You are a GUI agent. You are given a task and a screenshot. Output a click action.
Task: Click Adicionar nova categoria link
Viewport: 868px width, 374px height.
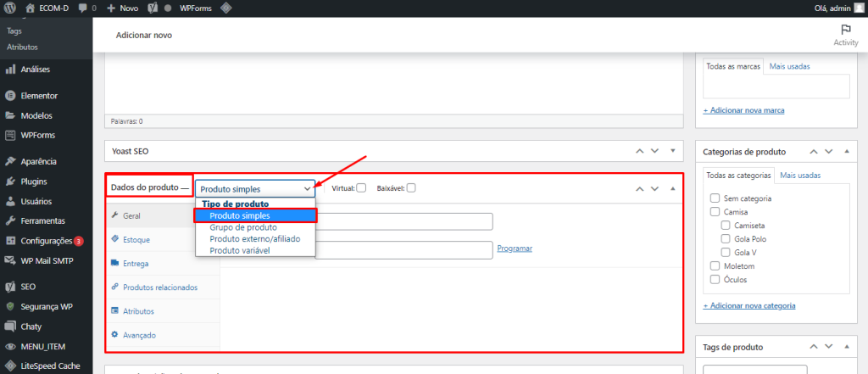pyautogui.click(x=749, y=305)
